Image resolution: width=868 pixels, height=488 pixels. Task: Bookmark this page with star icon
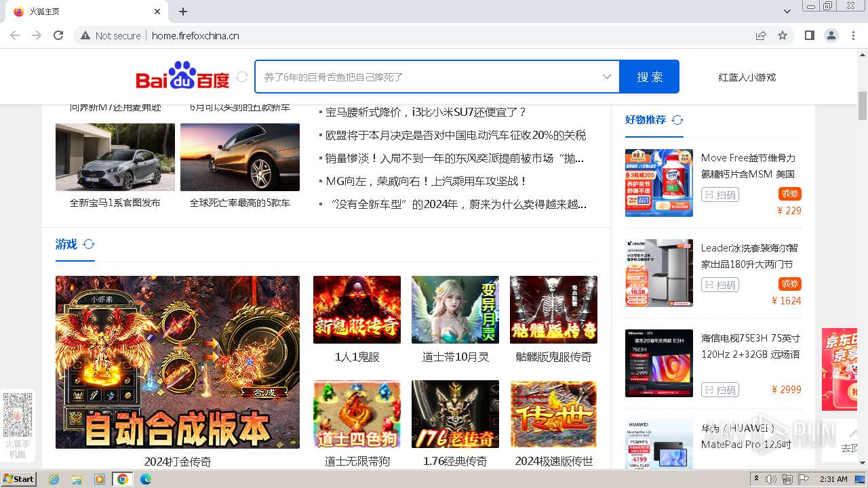(783, 35)
